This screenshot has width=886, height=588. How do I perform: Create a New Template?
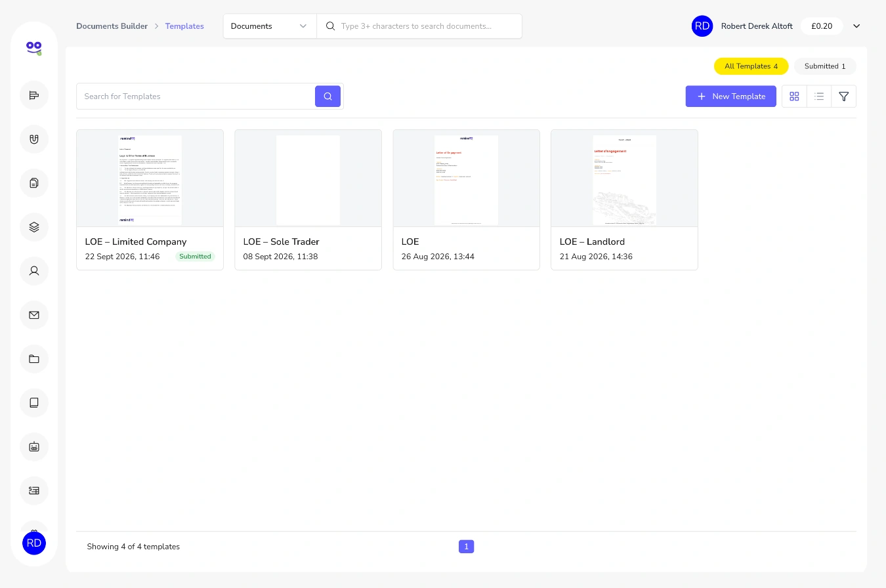[x=731, y=96]
